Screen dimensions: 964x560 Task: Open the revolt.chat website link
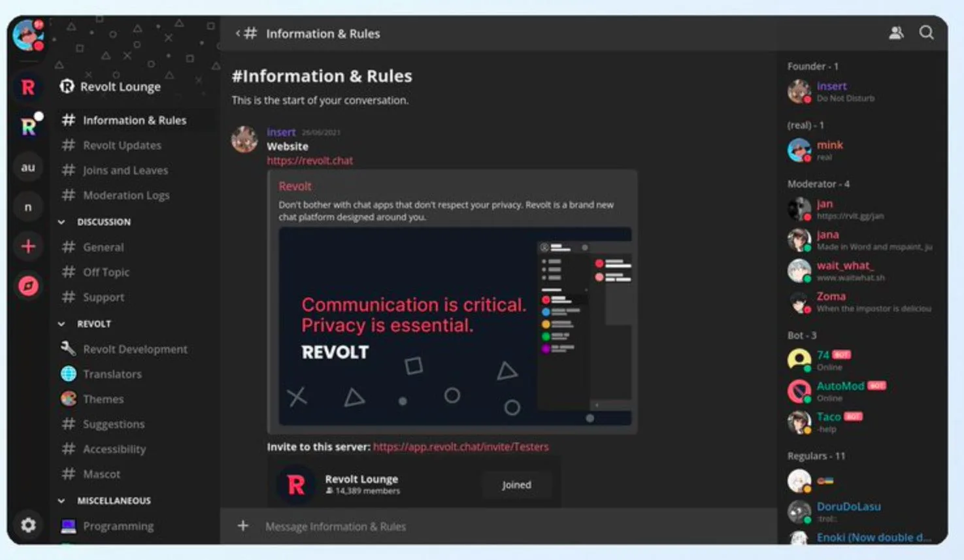[310, 161]
